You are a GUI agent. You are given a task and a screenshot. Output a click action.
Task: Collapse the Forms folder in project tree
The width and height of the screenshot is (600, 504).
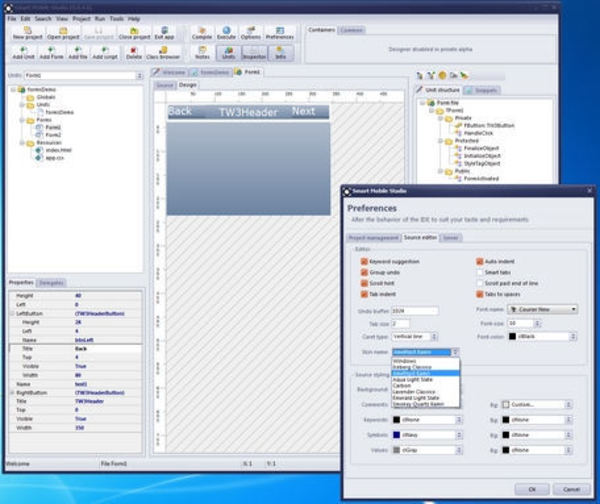22,120
